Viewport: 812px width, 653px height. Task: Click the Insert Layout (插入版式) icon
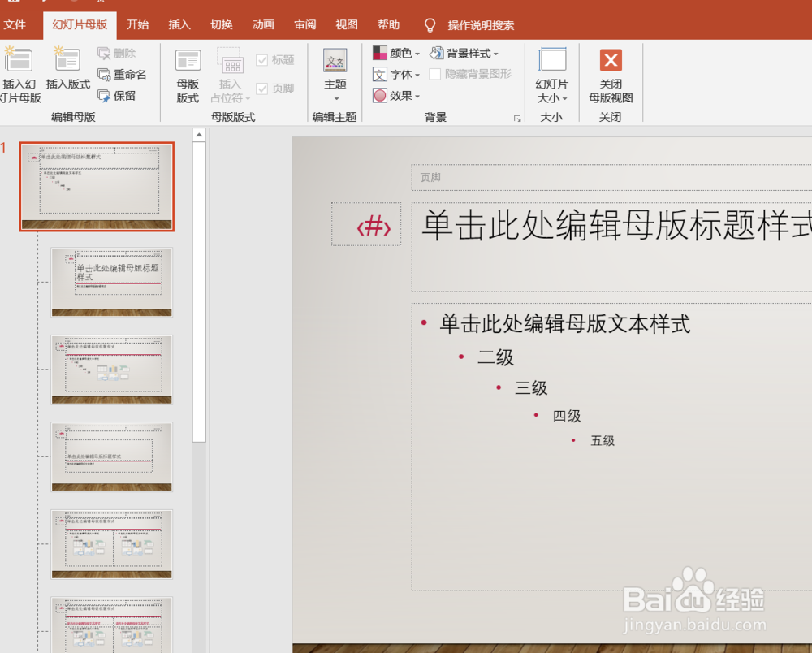click(68, 59)
